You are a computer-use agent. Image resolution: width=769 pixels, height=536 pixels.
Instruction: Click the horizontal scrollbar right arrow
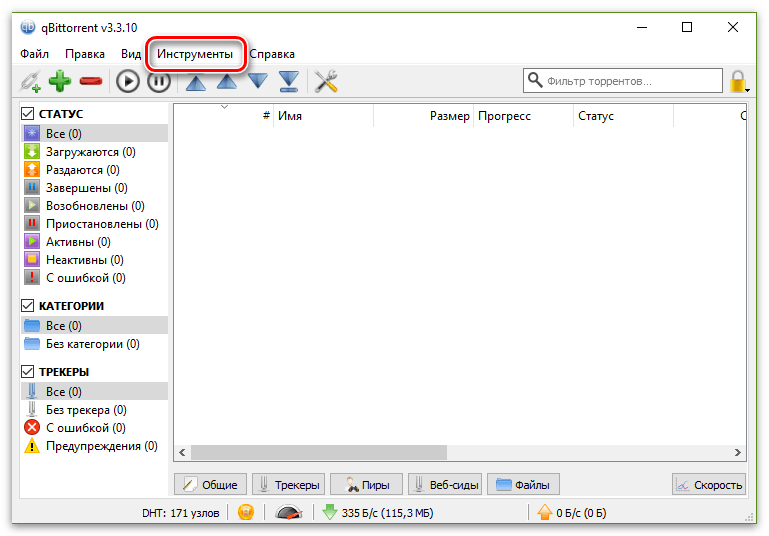point(738,452)
